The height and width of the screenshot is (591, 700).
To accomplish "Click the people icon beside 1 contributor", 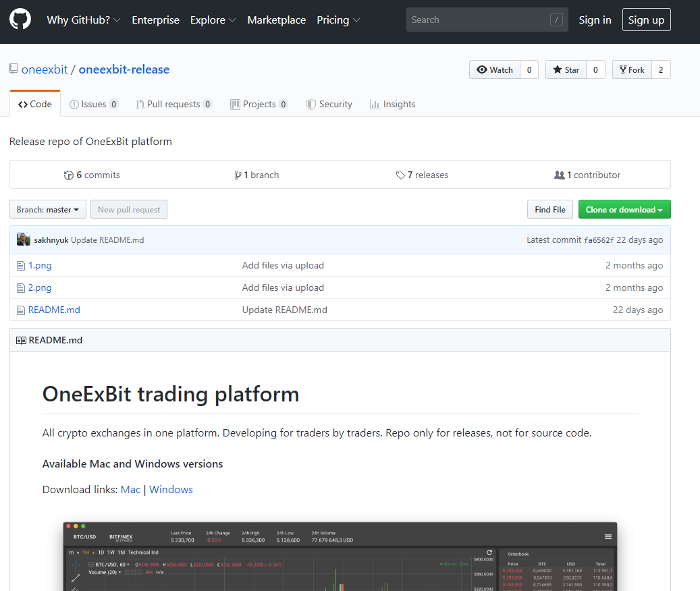I will [x=560, y=175].
